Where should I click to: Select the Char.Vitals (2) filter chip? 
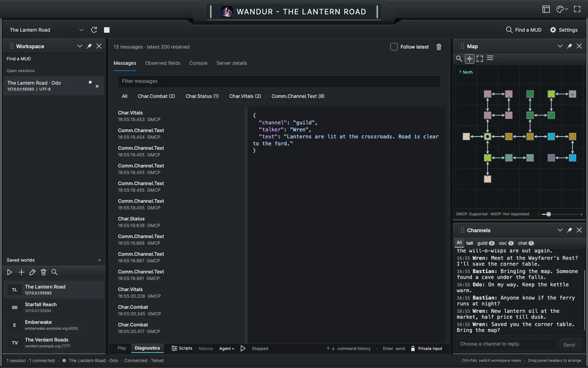click(x=245, y=96)
